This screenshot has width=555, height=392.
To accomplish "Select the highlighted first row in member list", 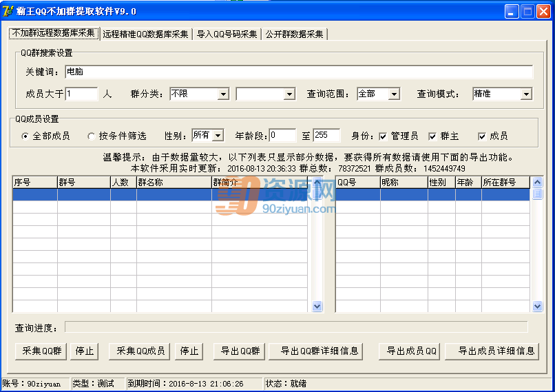I will [432, 195].
